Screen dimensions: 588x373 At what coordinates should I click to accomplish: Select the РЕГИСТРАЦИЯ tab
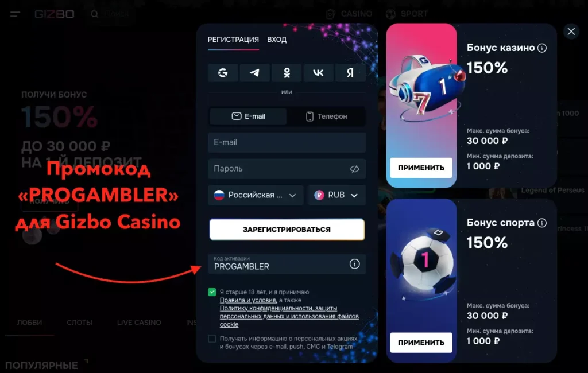click(x=233, y=40)
